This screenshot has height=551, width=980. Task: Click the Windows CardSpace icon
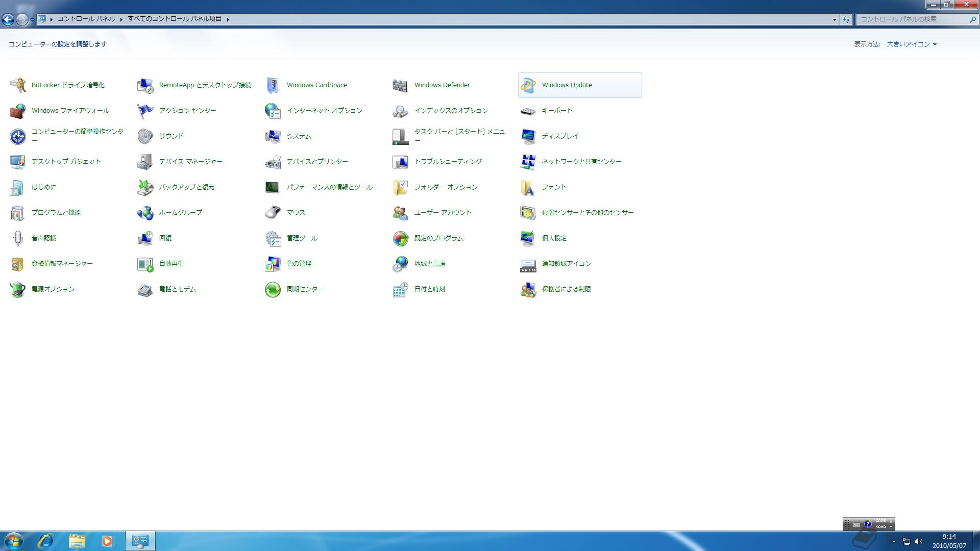(x=273, y=85)
